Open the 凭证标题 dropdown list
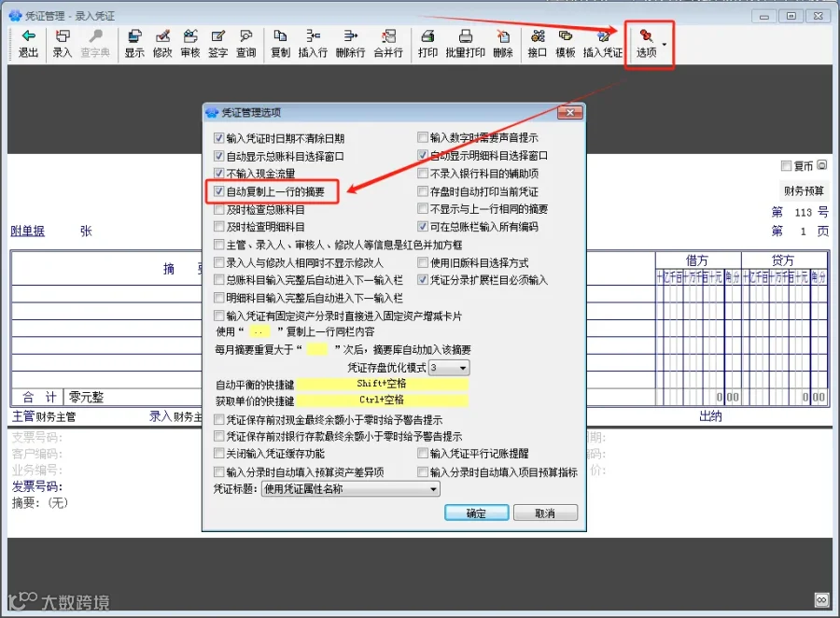This screenshot has width=840, height=618. pyautogui.click(x=351, y=489)
